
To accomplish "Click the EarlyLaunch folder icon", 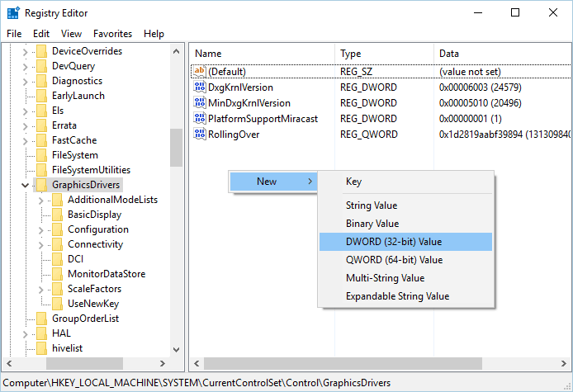I will (x=41, y=96).
